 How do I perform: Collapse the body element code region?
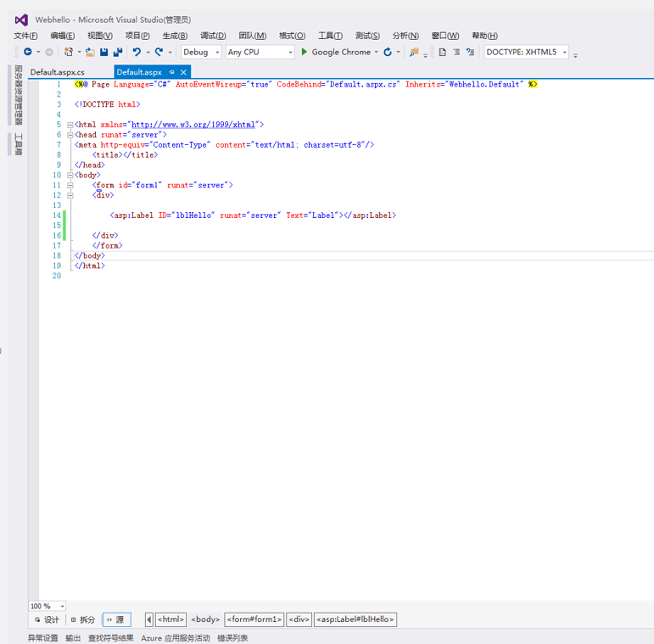70,175
